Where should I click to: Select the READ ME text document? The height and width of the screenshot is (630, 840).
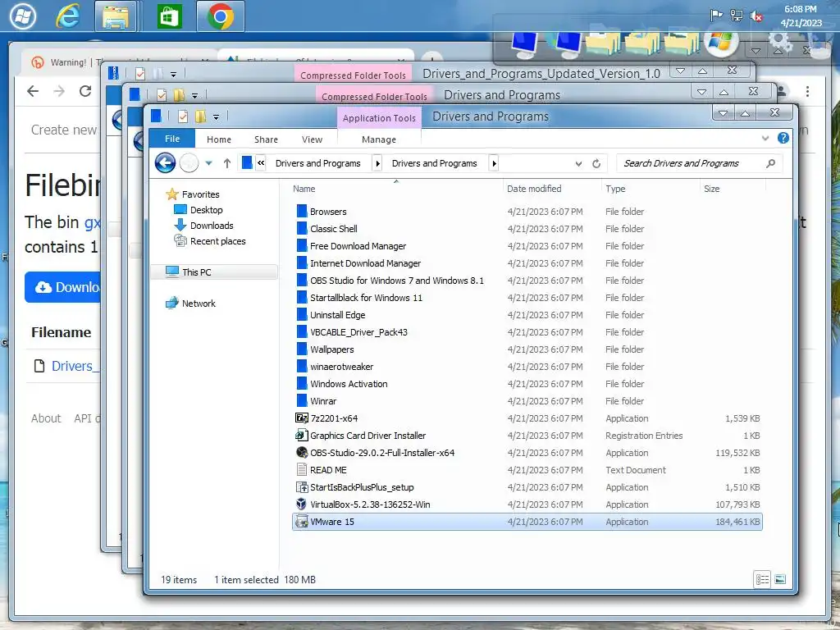click(328, 470)
